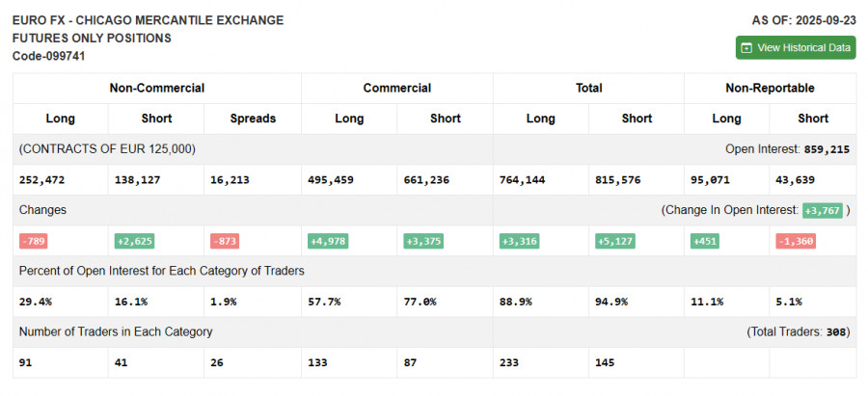Click the Total Traders 308 label

pyautogui.click(x=798, y=331)
